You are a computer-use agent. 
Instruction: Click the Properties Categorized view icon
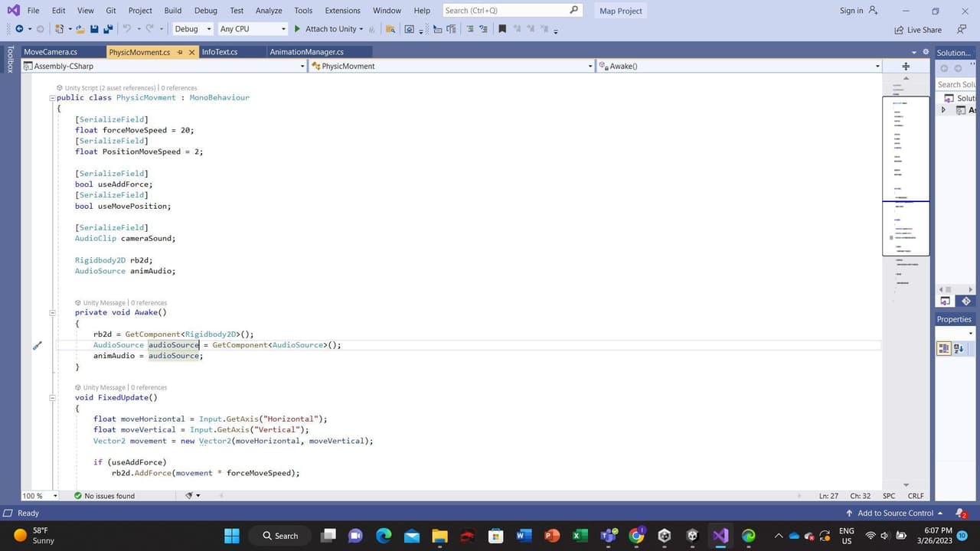coord(943,349)
